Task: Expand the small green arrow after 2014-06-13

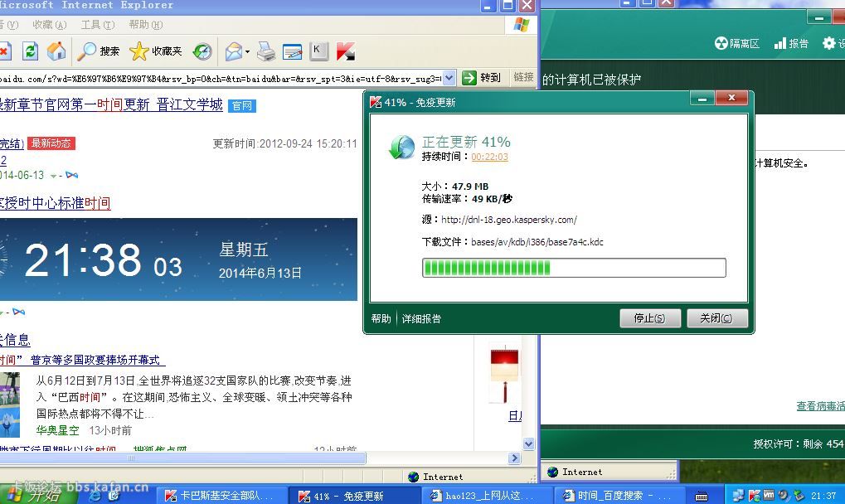Action: [x=53, y=176]
